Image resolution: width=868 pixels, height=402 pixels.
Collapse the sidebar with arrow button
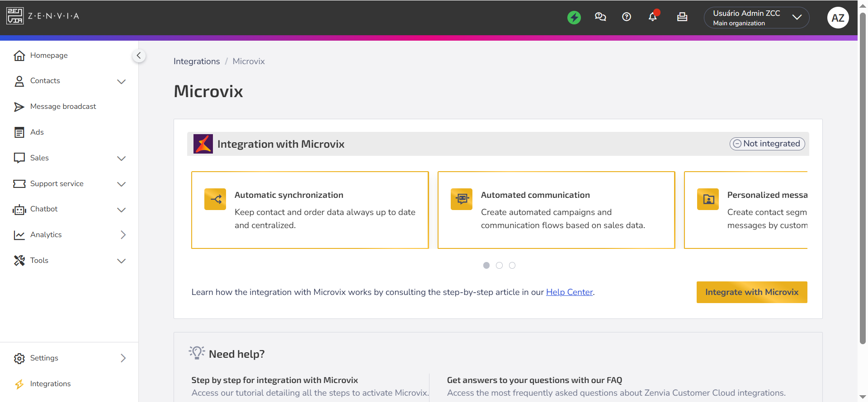pos(139,56)
